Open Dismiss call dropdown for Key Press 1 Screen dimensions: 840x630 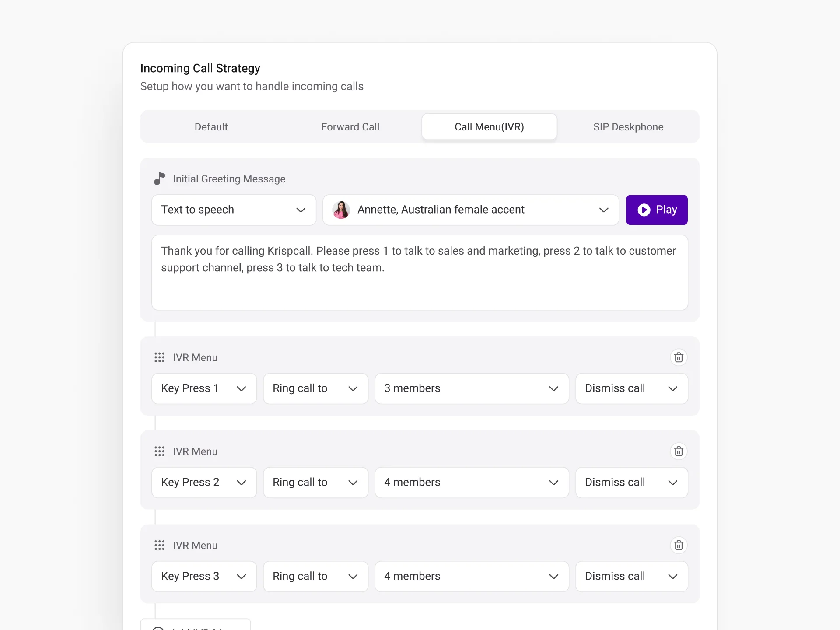632,388
